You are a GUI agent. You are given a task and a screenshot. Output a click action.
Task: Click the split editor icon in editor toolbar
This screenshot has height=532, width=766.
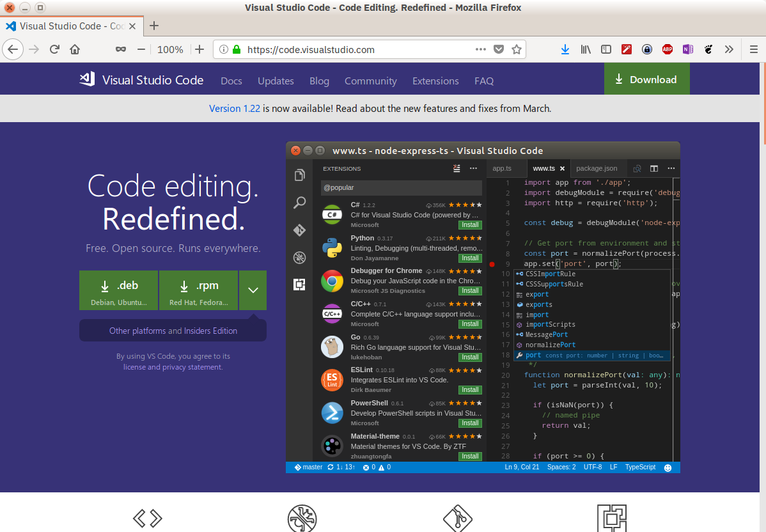tap(653, 168)
